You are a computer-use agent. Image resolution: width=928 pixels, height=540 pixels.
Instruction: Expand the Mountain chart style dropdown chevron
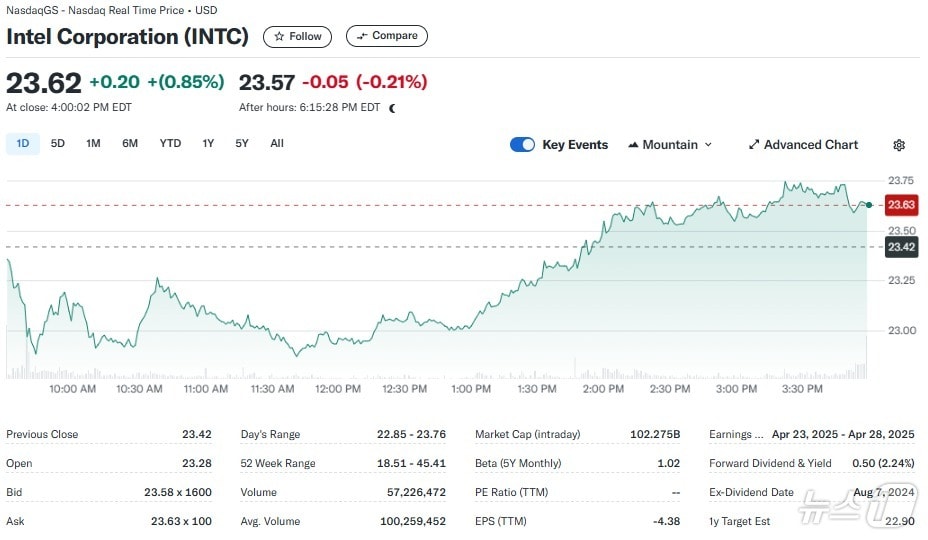[709, 145]
